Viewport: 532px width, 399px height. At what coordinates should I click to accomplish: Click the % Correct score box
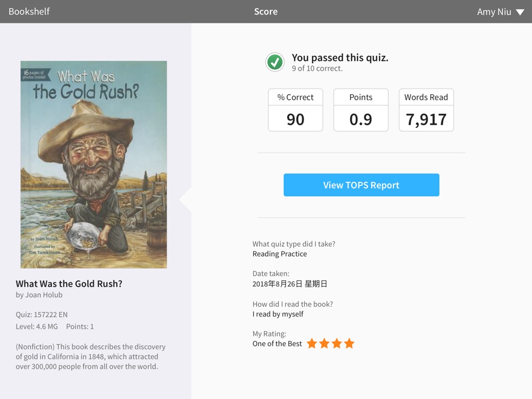click(x=295, y=110)
